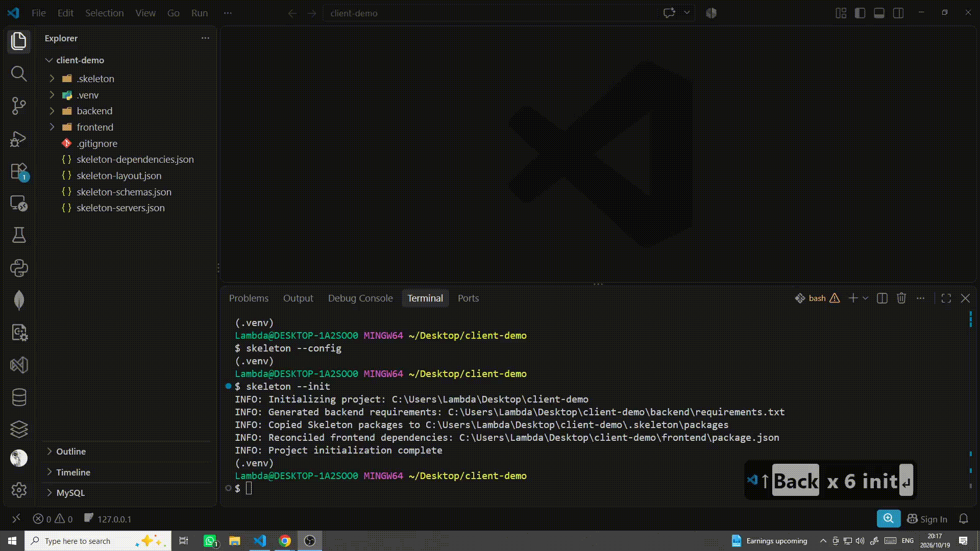The width and height of the screenshot is (980, 551).
Task: Toggle secondary side bar visibility
Action: tap(898, 13)
